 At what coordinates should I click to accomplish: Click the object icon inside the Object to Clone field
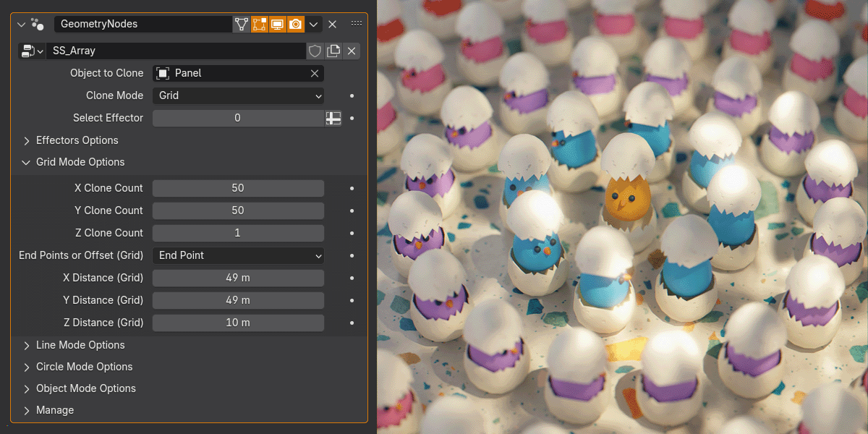point(164,73)
